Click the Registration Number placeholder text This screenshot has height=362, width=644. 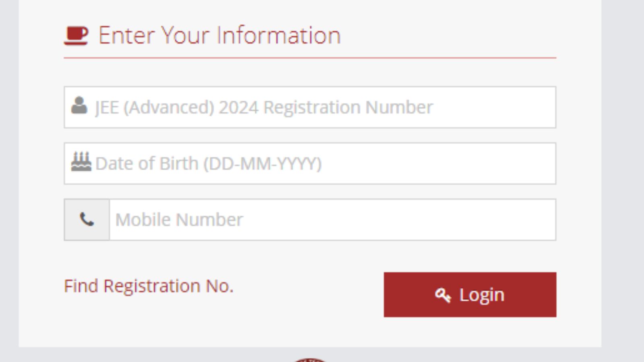pos(264,107)
